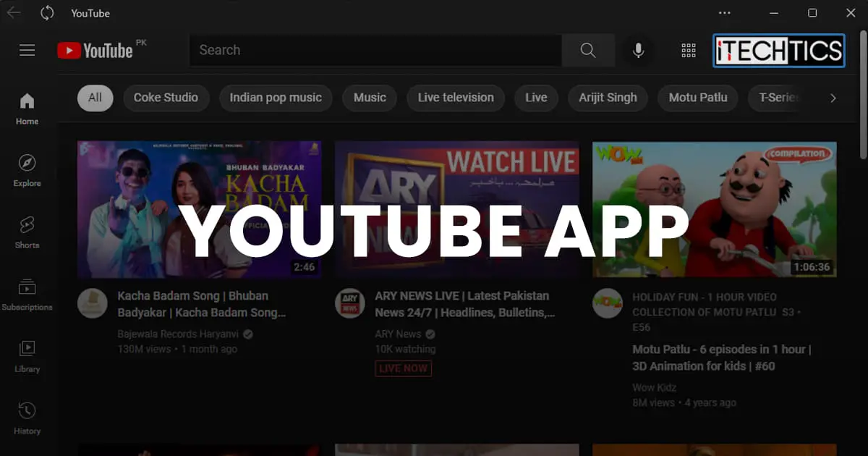The width and height of the screenshot is (868, 456).
Task: Select the Indian pop music chip
Action: (x=276, y=98)
